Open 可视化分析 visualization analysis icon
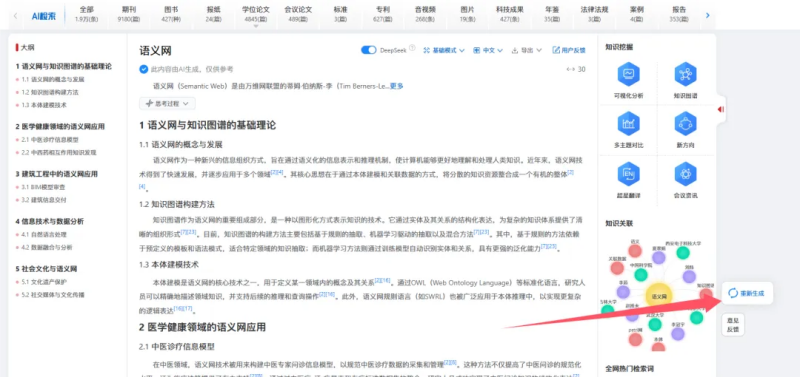Viewport: 800px width, 377px height. [628, 74]
